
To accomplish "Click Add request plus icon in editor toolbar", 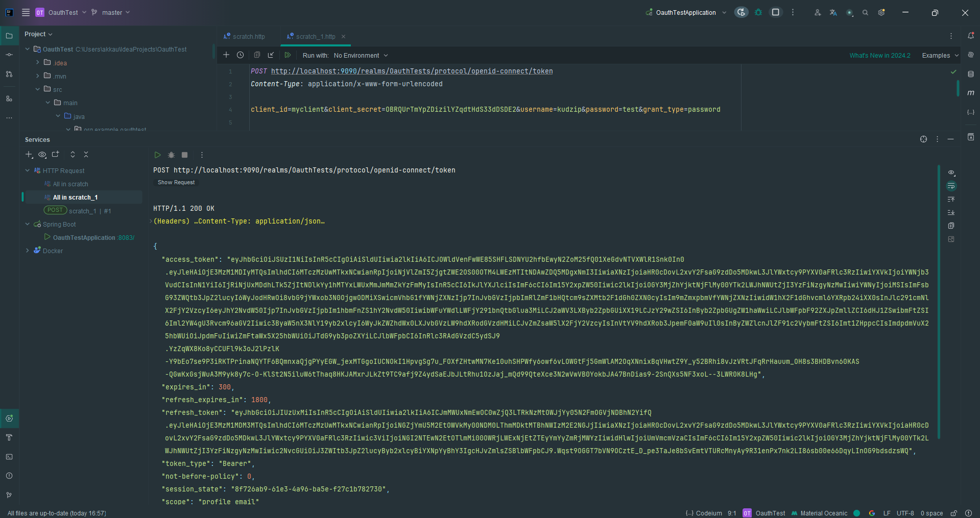I will pyautogui.click(x=226, y=55).
